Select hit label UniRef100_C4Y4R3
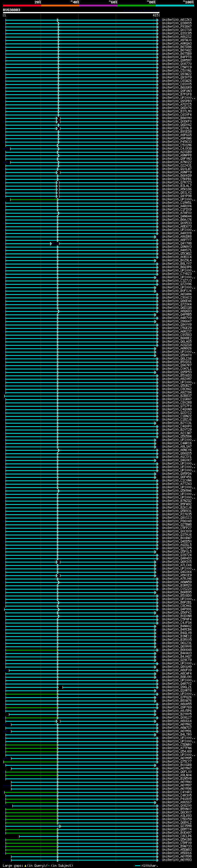 click(177, 792)
